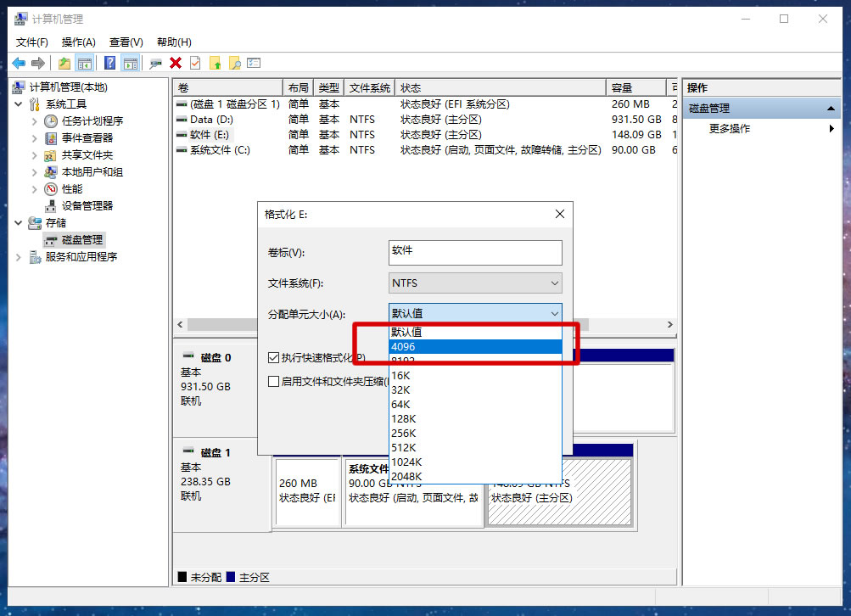Viewport: 851px width, 616px height.
Task: Toggle the console tree via its toolbar icon
Action: coord(83,62)
